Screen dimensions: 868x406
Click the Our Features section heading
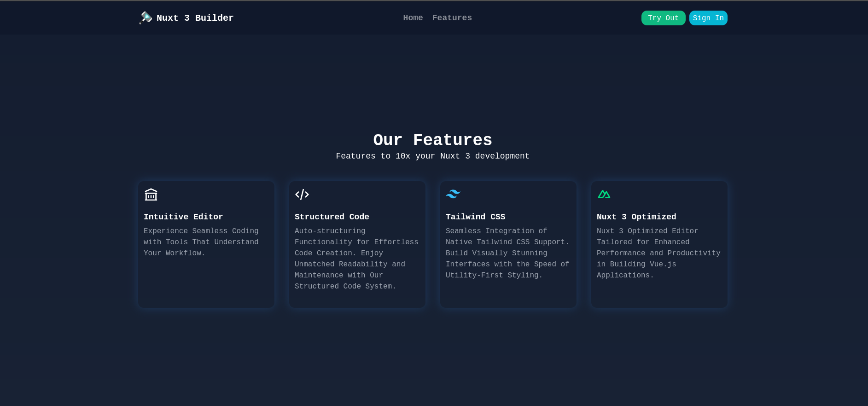pos(433,140)
